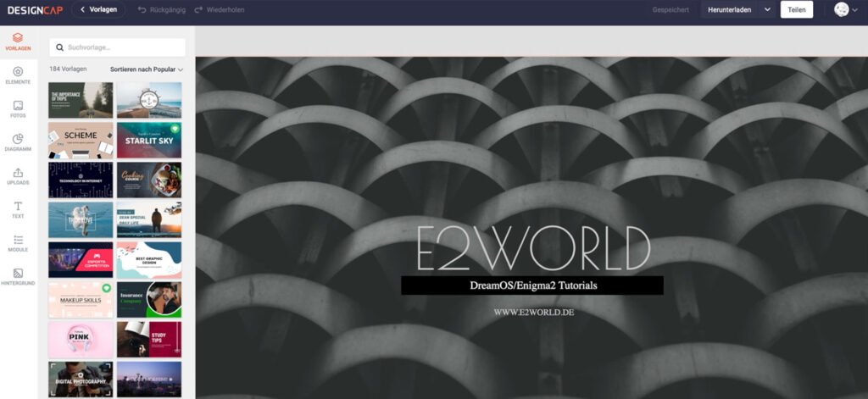Open the Uploads sidebar panel

tap(18, 176)
